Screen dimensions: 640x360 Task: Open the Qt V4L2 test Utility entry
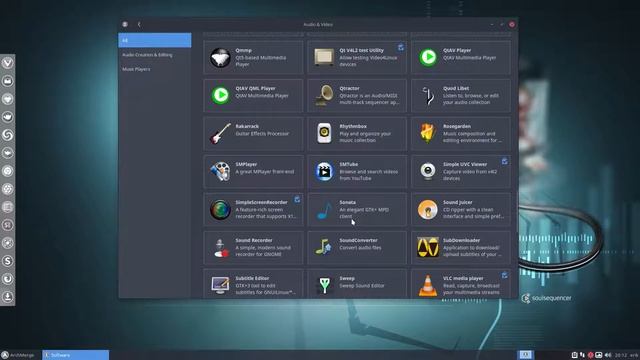point(357,58)
